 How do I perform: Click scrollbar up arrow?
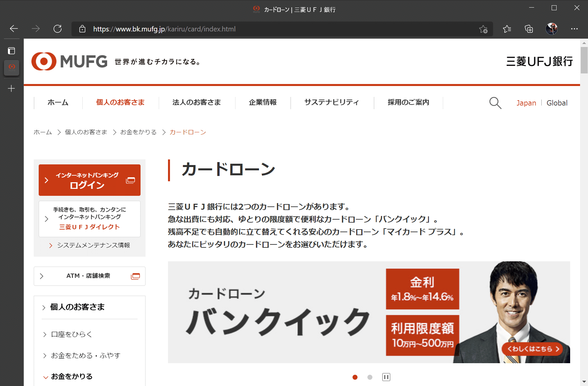point(584,43)
